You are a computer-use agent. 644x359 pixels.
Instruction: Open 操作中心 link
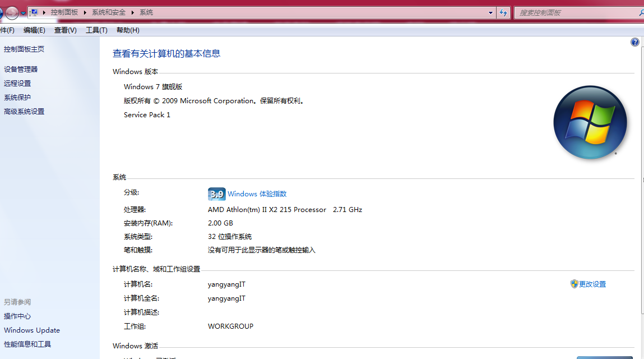point(18,316)
